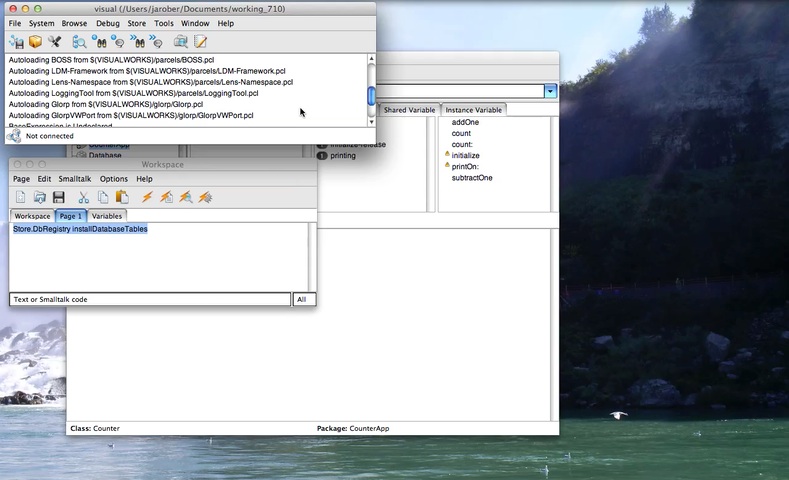Open the Smalltalk menu in Workspace

coord(75,179)
